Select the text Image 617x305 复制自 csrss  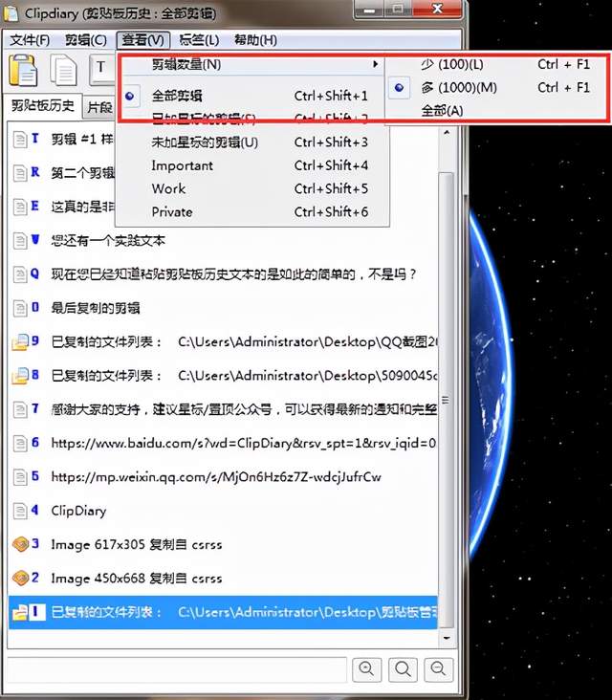pos(137,545)
